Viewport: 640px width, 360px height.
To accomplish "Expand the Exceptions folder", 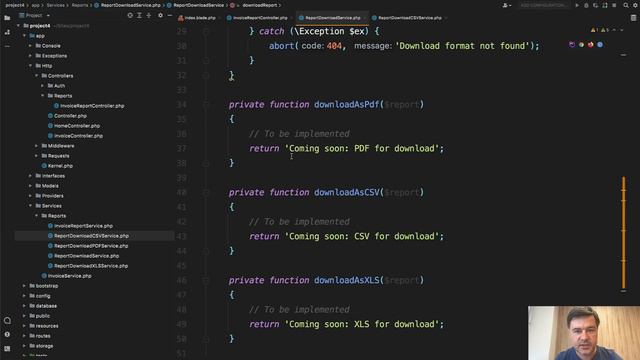I will pos(30,56).
